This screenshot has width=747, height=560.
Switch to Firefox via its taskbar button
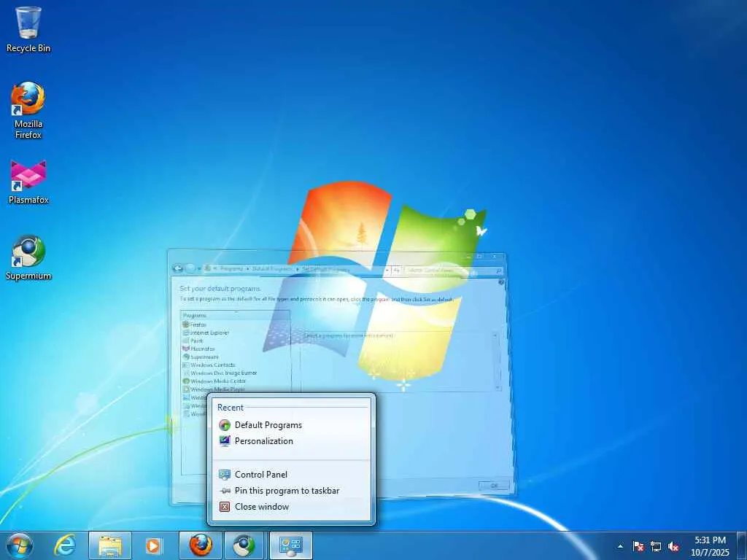[201, 545]
